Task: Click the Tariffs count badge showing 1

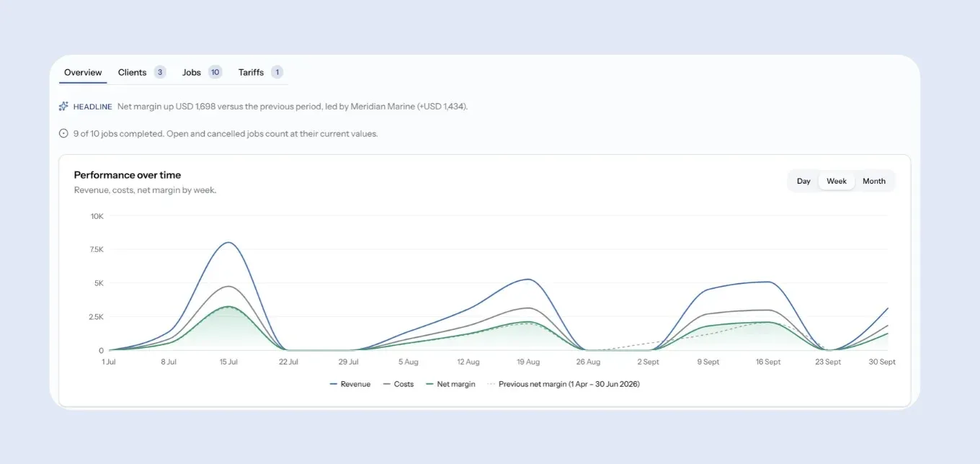Action: (277, 72)
